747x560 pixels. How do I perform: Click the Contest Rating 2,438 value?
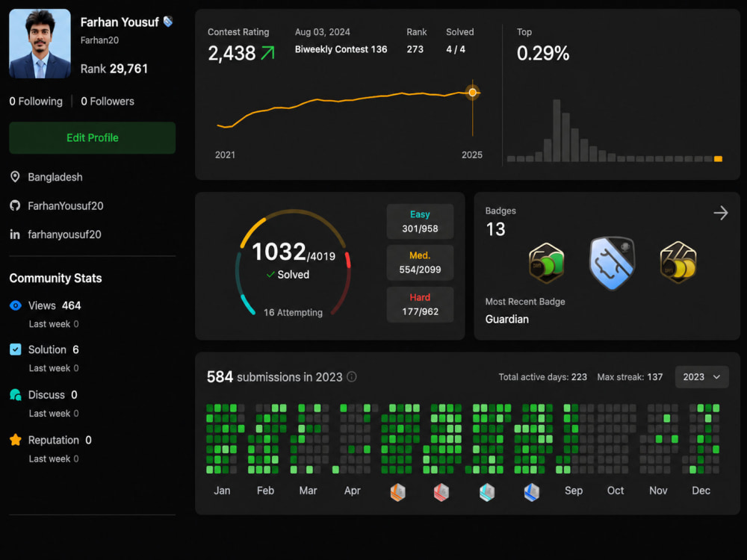point(232,53)
